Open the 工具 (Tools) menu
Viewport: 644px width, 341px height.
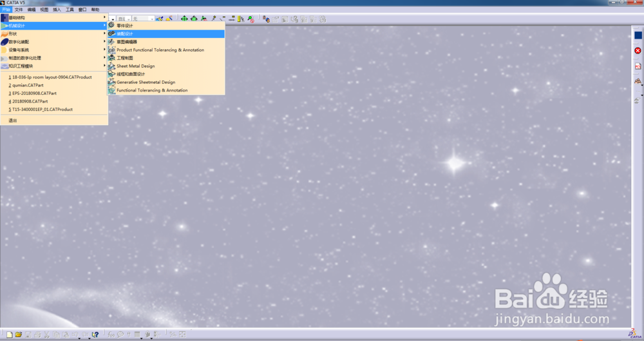click(70, 10)
